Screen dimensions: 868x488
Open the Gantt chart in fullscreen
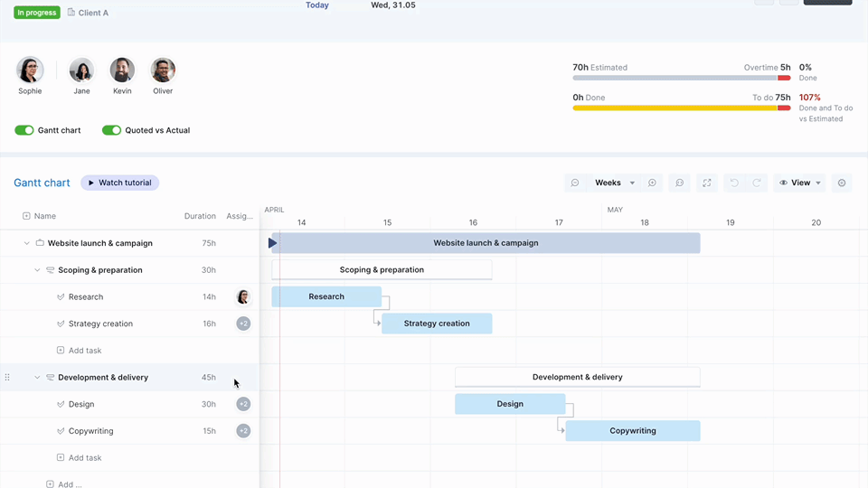pos(707,183)
